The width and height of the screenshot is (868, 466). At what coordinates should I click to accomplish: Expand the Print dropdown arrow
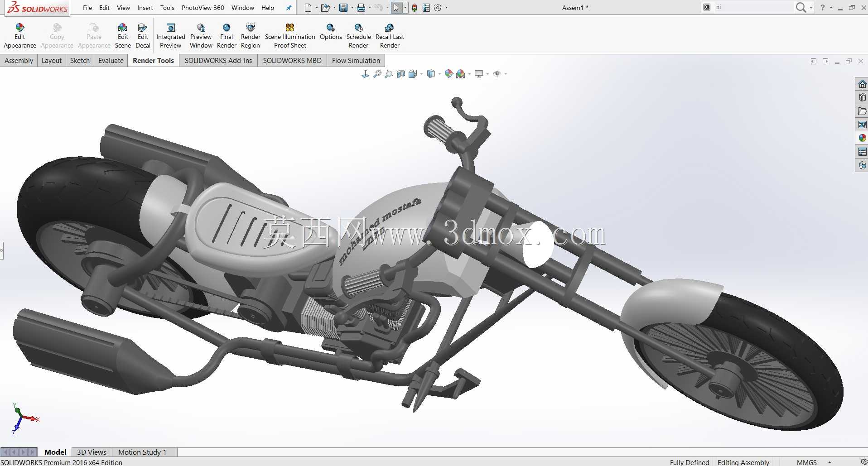[370, 8]
